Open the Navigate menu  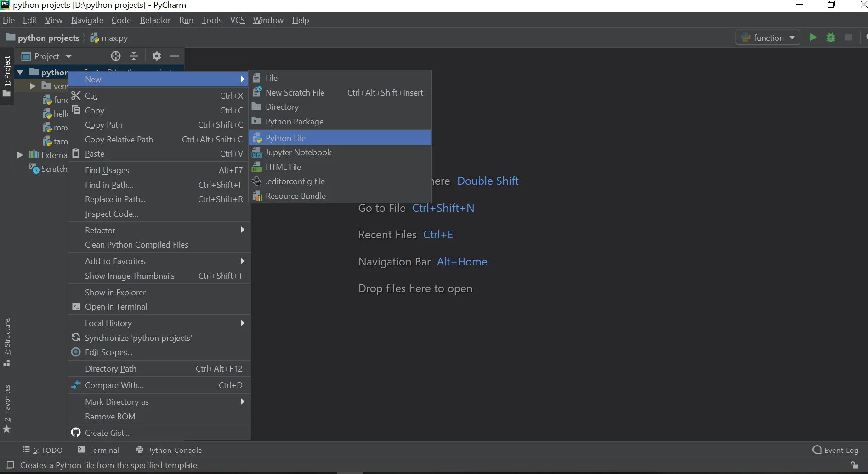(87, 20)
